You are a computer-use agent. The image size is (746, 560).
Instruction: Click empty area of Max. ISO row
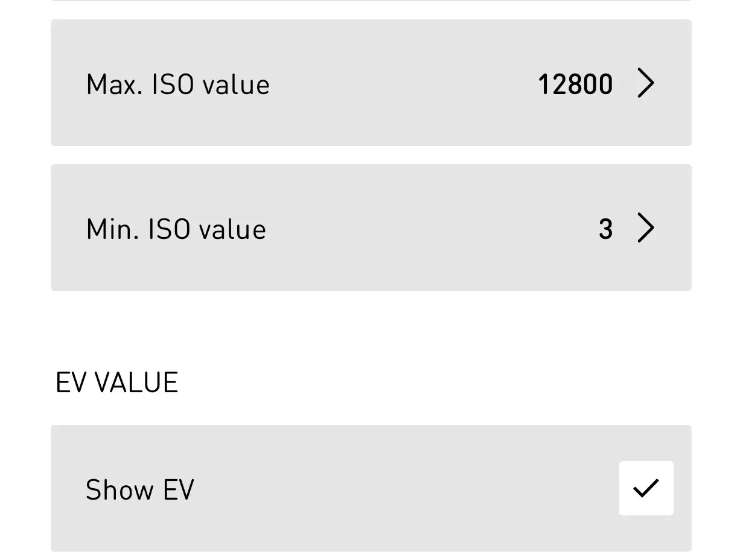[x=398, y=83]
